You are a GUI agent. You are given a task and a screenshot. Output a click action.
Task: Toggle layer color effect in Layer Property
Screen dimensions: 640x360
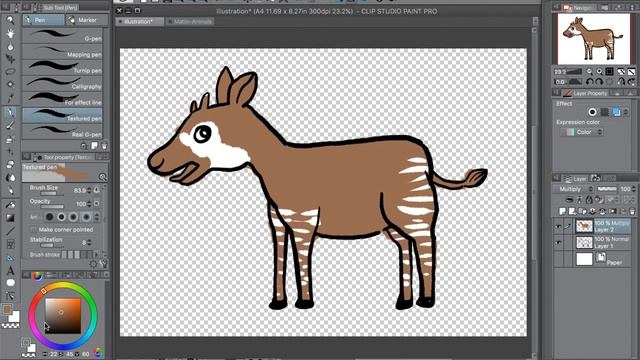(x=616, y=112)
